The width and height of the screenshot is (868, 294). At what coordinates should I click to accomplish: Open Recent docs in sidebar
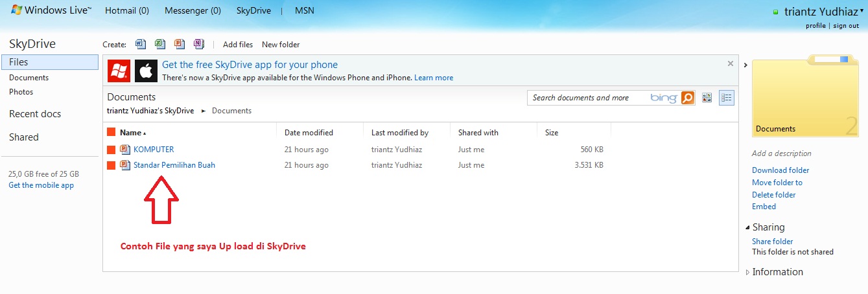(x=35, y=114)
